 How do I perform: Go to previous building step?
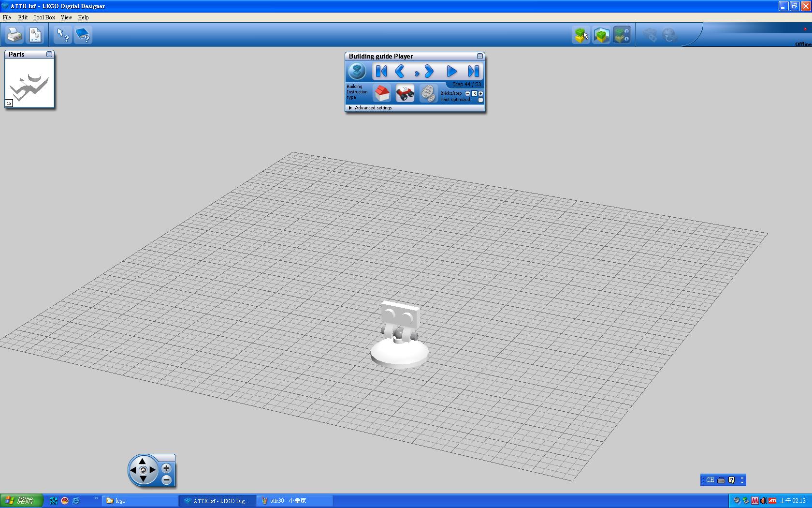pos(400,72)
